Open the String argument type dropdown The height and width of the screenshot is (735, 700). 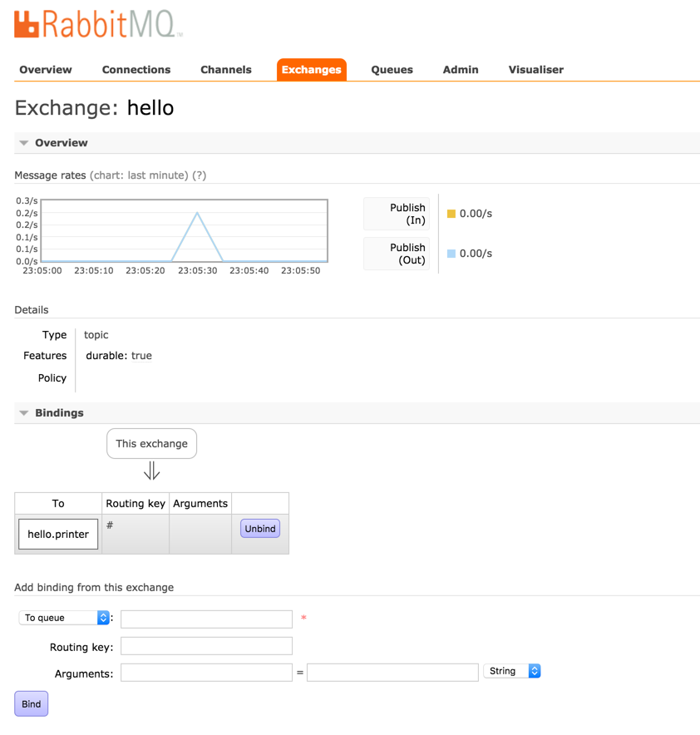(512, 671)
